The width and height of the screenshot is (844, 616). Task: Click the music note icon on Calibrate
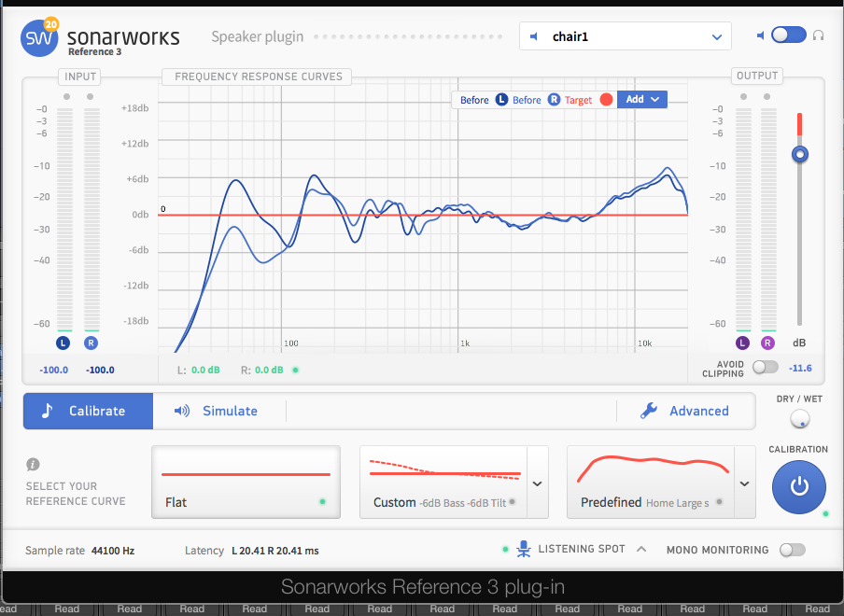point(48,411)
